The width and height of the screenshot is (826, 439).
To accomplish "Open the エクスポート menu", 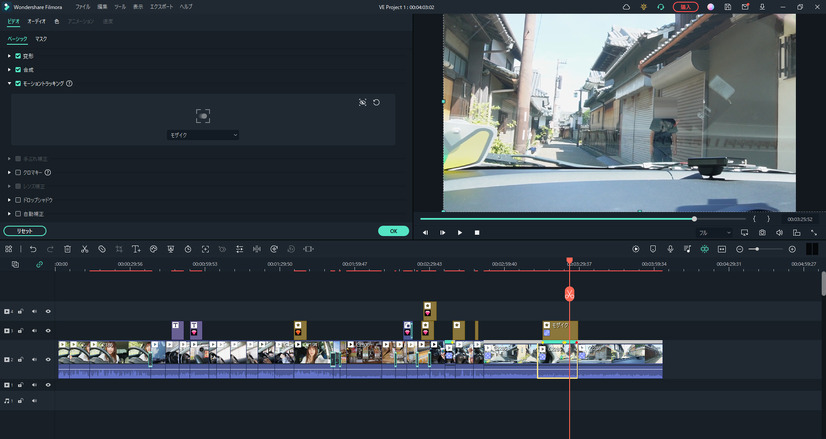I will tap(161, 7).
